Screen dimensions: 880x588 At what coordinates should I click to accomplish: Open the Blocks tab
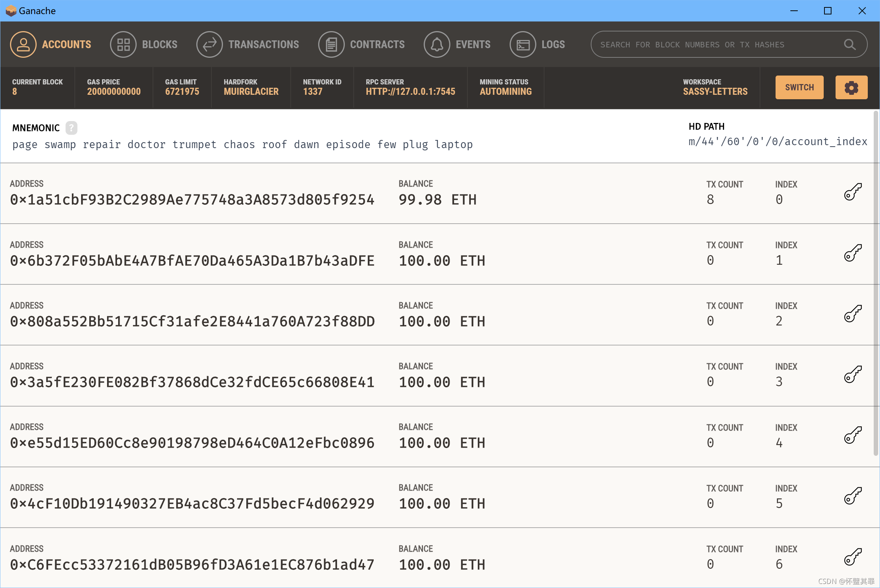click(144, 44)
